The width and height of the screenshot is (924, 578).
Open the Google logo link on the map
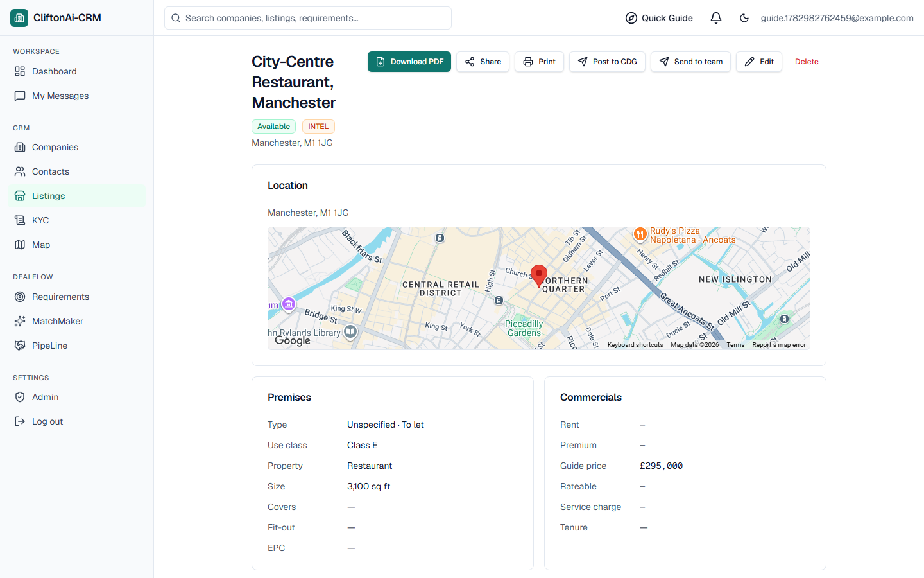pos(293,340)
